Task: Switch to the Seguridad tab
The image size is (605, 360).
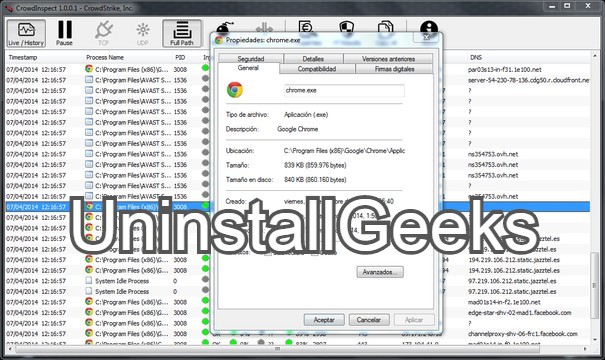Action: pos(251,59)
